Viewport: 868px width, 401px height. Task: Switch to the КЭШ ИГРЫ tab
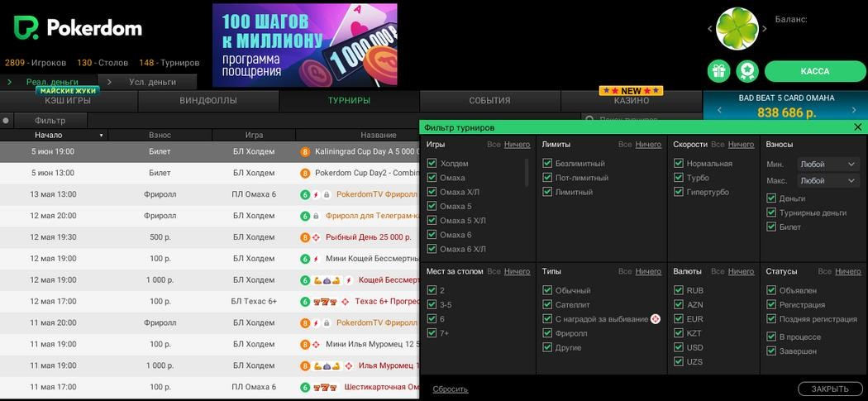[68, 101]
